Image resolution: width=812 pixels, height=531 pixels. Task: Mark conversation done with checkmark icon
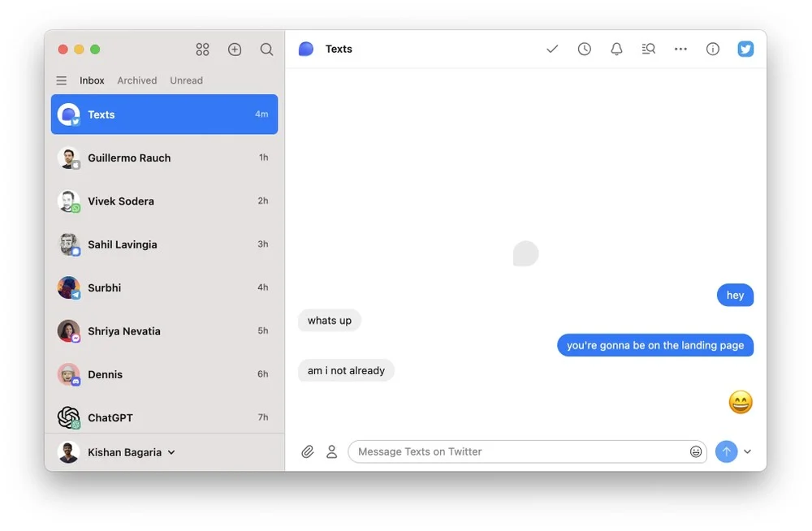click(552, 49)
